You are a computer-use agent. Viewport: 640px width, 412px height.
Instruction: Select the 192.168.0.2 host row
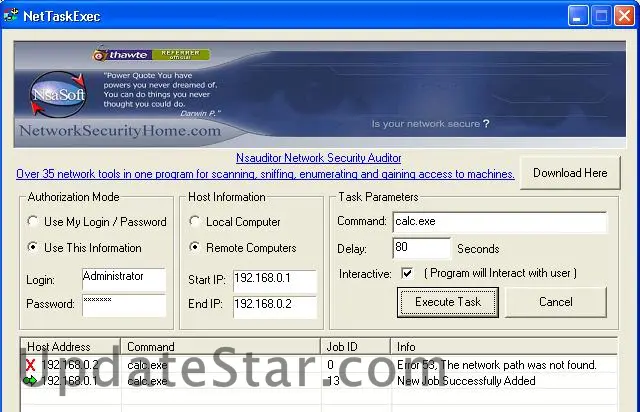click(318, 365)
